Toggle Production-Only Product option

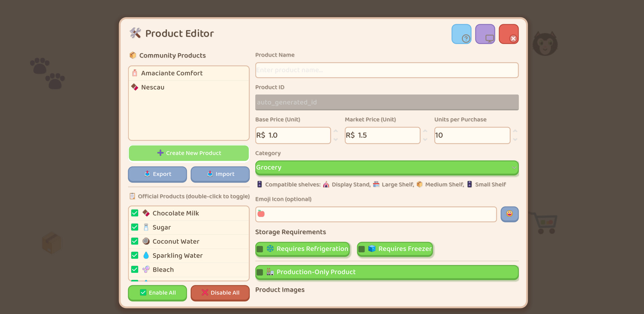click(x=260, y=272)
